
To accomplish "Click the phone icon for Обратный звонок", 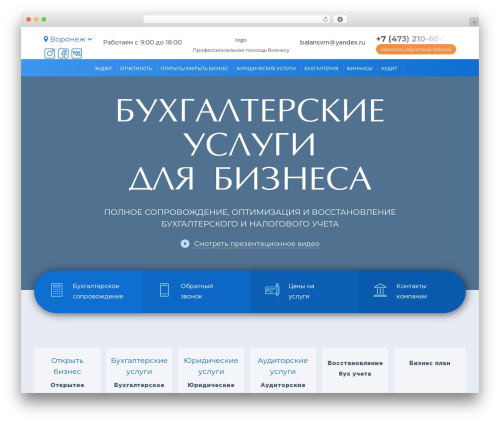I will tap(164, 290).
